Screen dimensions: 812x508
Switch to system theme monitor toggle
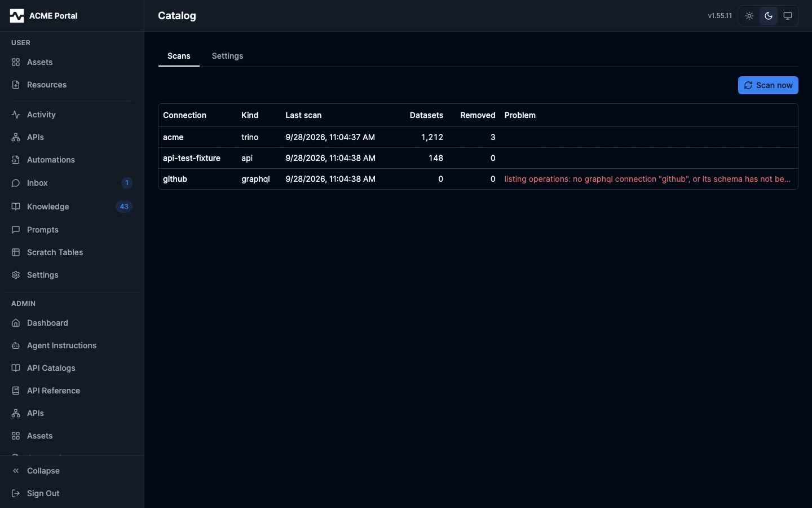pos(788,16)
